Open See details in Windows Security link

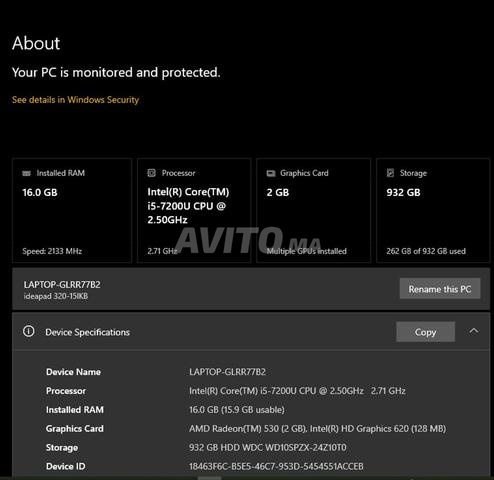[75, 100]
